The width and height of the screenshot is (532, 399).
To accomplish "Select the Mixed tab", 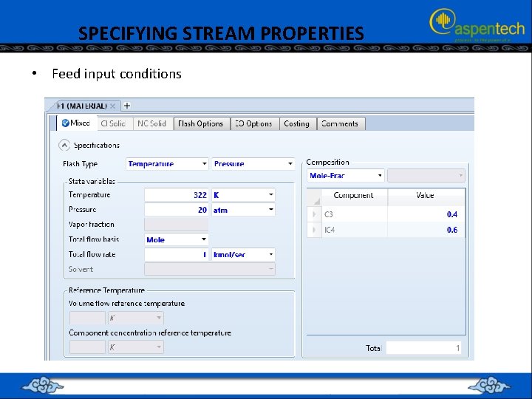I will 76,123.
